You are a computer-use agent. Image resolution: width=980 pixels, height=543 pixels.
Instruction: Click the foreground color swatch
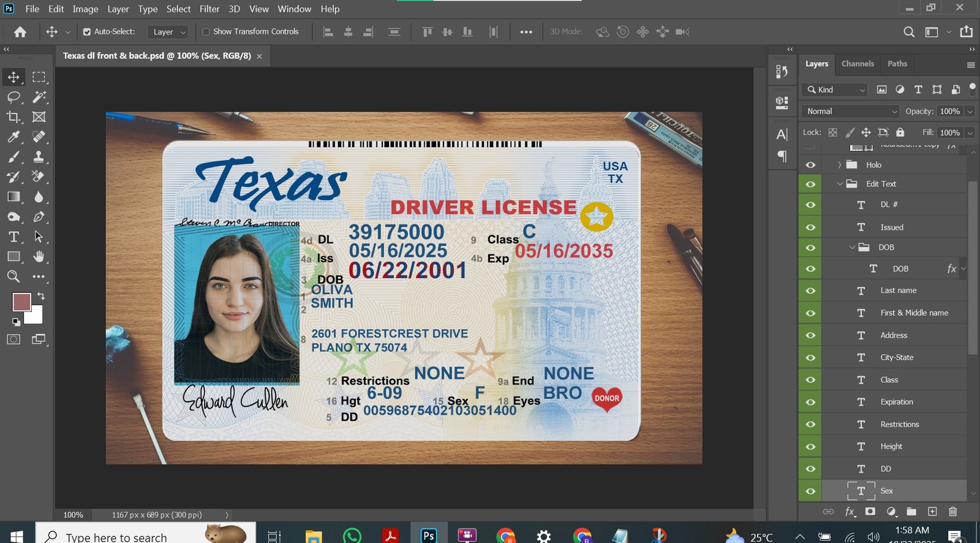(x=21, y=302)
